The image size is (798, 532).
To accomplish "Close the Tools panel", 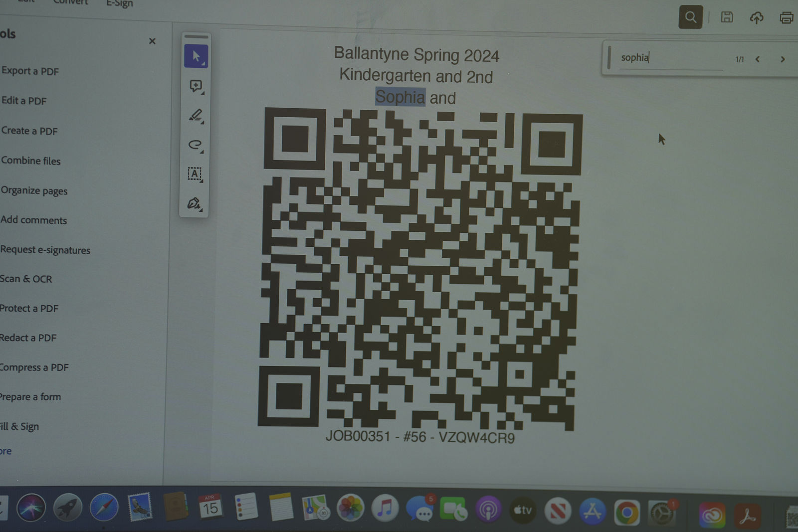I will [x=152, y=41].
